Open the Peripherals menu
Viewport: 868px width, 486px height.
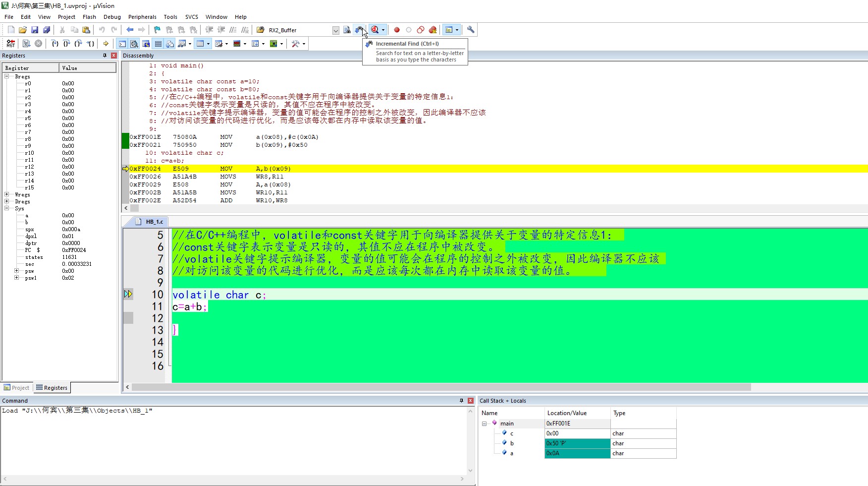(142, 17)
